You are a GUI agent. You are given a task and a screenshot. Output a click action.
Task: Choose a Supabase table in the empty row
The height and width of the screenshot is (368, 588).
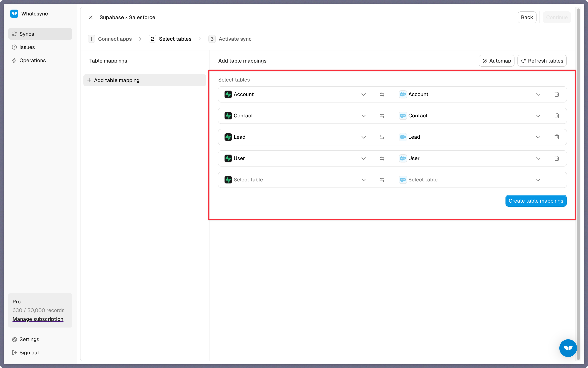coord(295,180)
